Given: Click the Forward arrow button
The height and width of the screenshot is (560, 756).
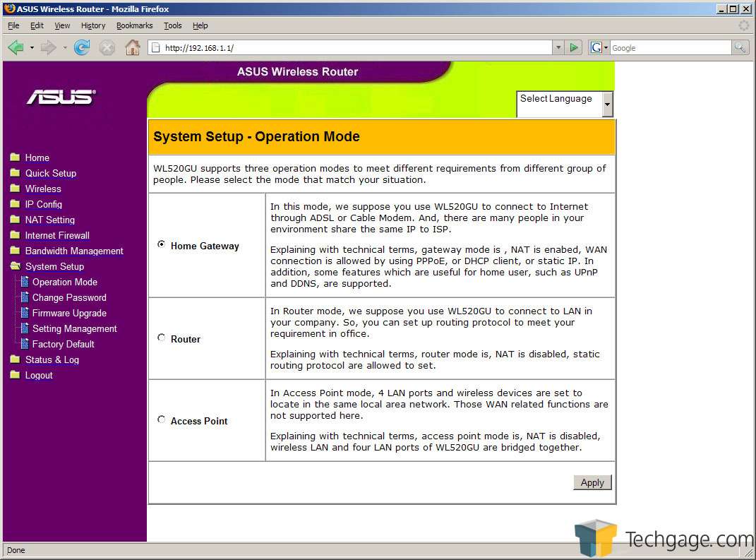Looking at the screenshot, I should [48, 48].
